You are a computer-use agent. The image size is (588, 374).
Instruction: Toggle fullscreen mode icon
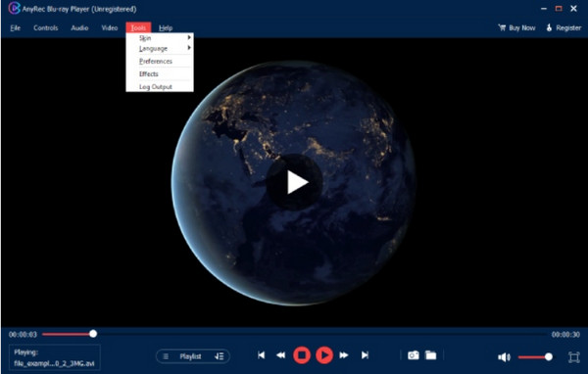pyautogui.click(x=573, y=357)
